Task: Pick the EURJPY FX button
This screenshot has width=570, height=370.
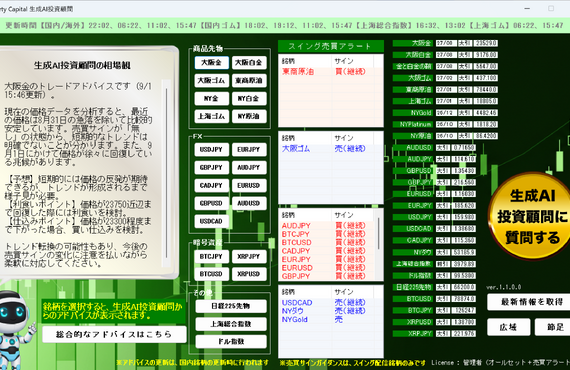Action: 249,149
